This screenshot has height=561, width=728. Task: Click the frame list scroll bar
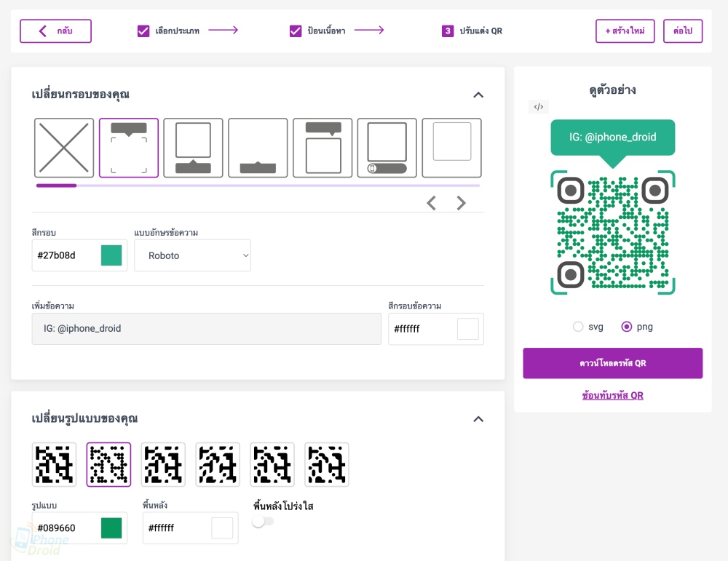258,186
